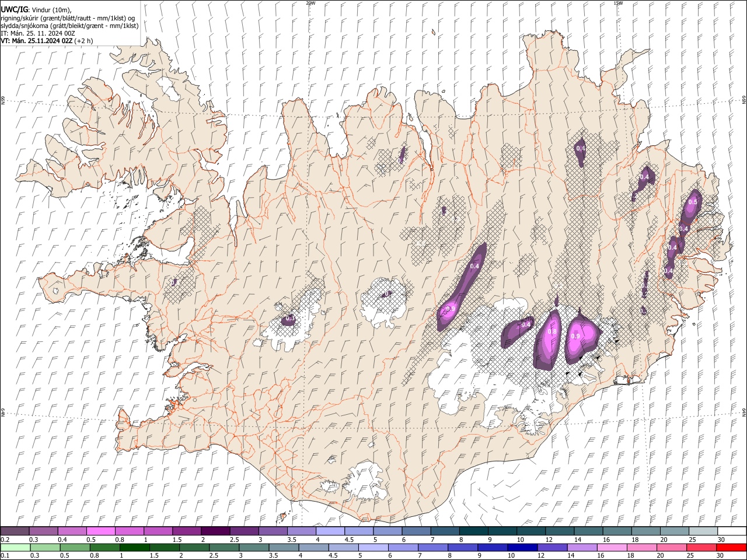The image size is (747, 560).
Task: Click the '(+2 h)' forecast offset text
Action: coord(83,41)
